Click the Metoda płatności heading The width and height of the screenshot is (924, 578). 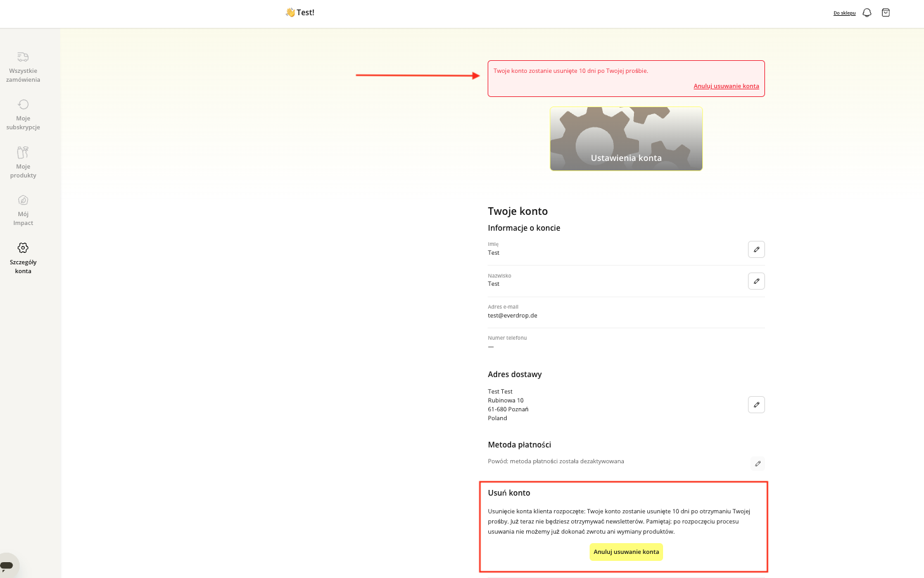(x=519, y=445)
